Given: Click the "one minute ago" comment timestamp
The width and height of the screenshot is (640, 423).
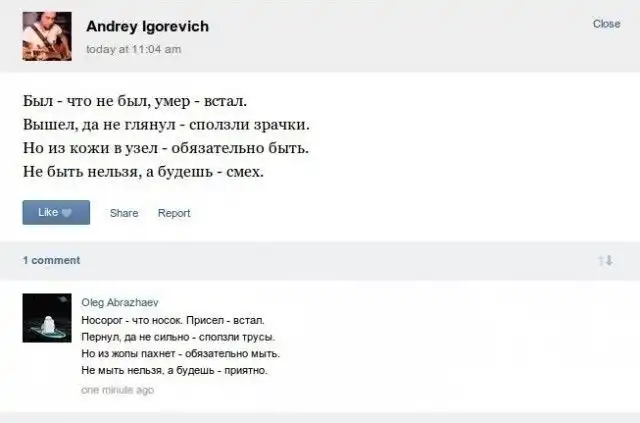Looking at the screenshot, I should 117,391.
